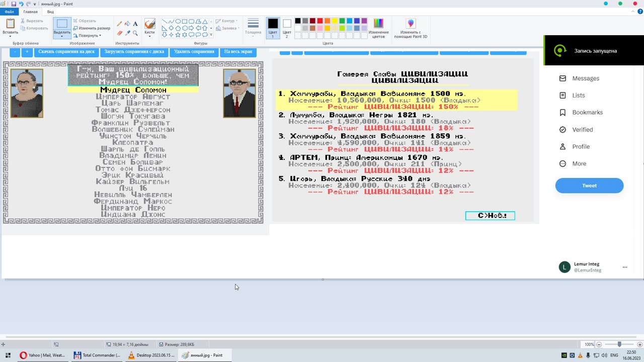
Task: Open the Выделить selection options dropdown arrow
Action: click(62, 36)
